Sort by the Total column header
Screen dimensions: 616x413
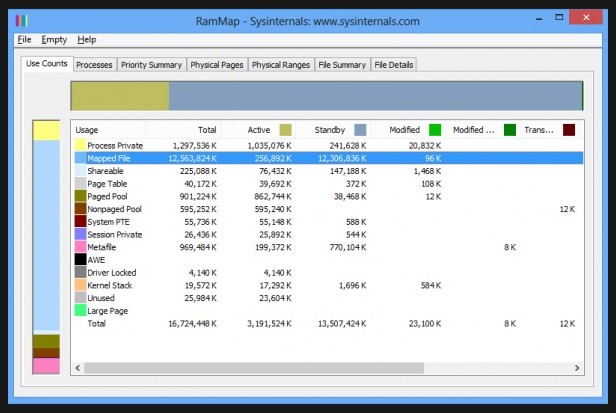tap(183, 130)
